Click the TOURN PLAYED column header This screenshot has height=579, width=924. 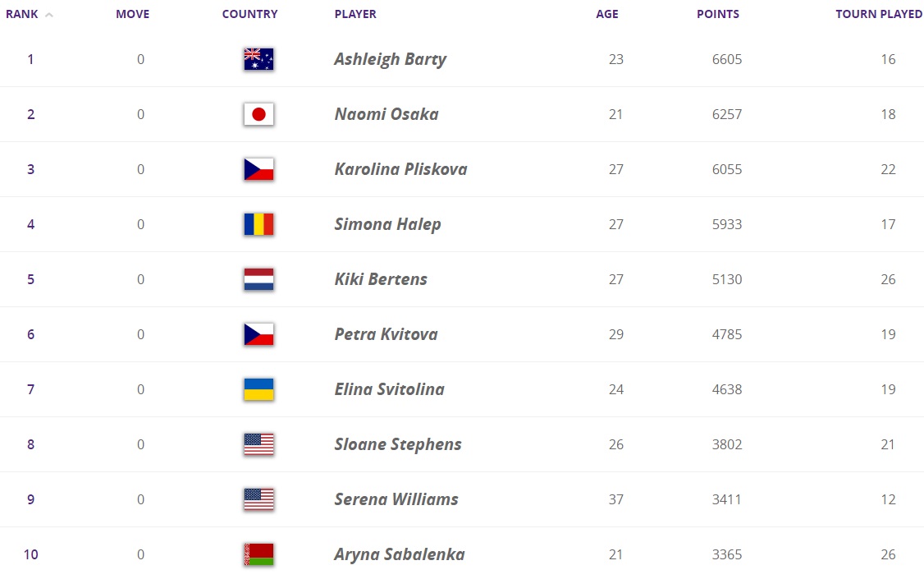pyautogui.click(x=879, y=14)
